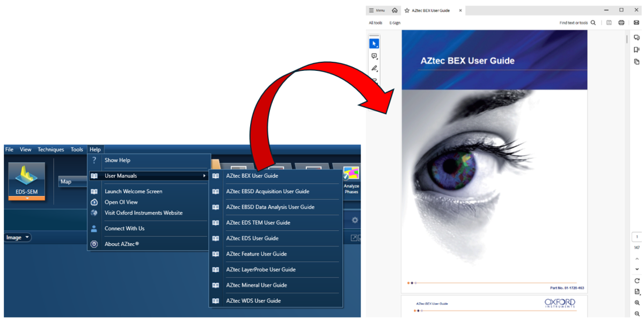644x322 pixels.
Task: Click the print icon in PDF toolbar
Action: coord(621,23)
